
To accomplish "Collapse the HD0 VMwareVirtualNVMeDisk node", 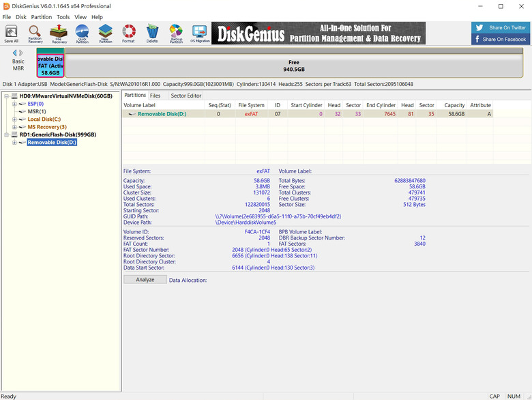I will 6,96.
